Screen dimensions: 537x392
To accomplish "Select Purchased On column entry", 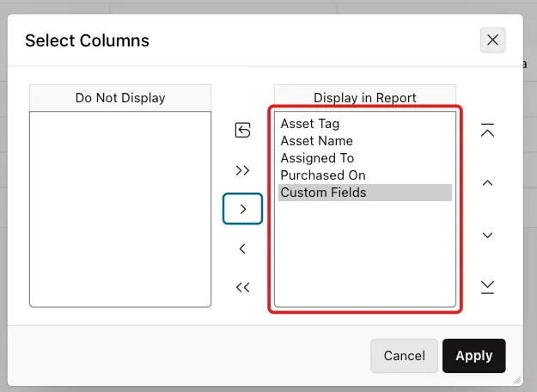I will pos(365,175).
